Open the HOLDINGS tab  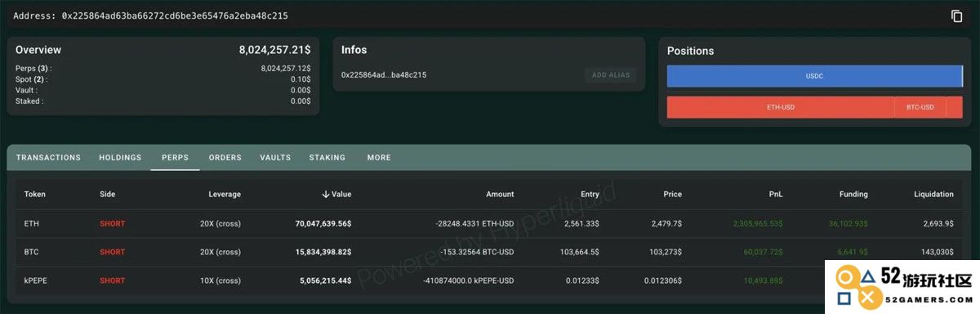[120, 158]
